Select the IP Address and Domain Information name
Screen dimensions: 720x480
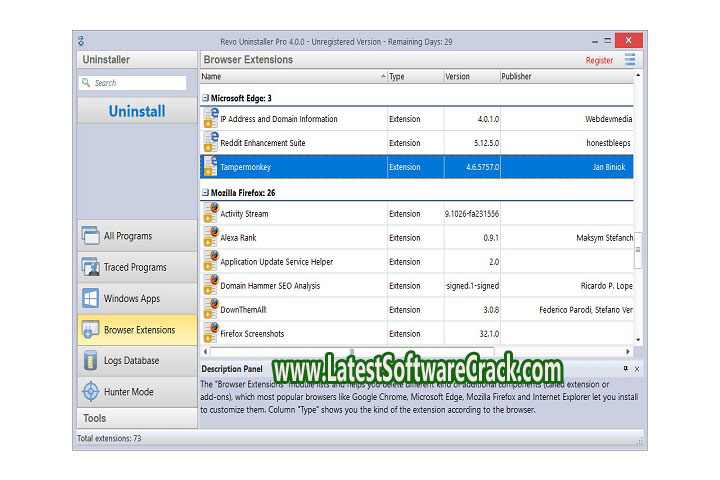click(x=279, y=119)
